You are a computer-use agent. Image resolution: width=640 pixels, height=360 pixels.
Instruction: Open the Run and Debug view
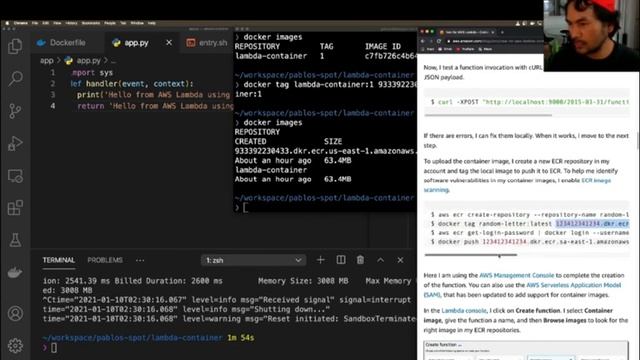[15, 143]
